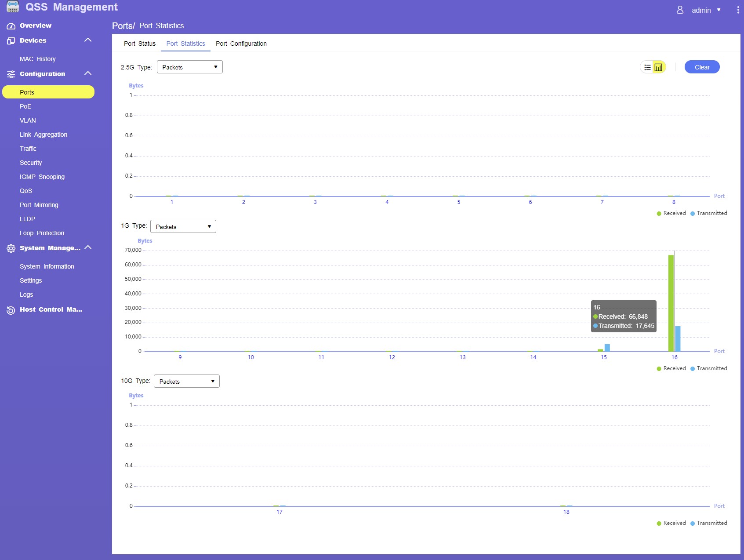Collapse the Configuration section chevron
This screenshot has width=744, height=560.
pos(88,73)
